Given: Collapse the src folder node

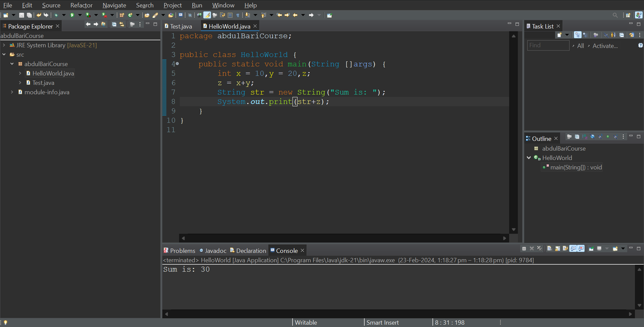Looking at the screenshot, I should [x=4, y=55].
